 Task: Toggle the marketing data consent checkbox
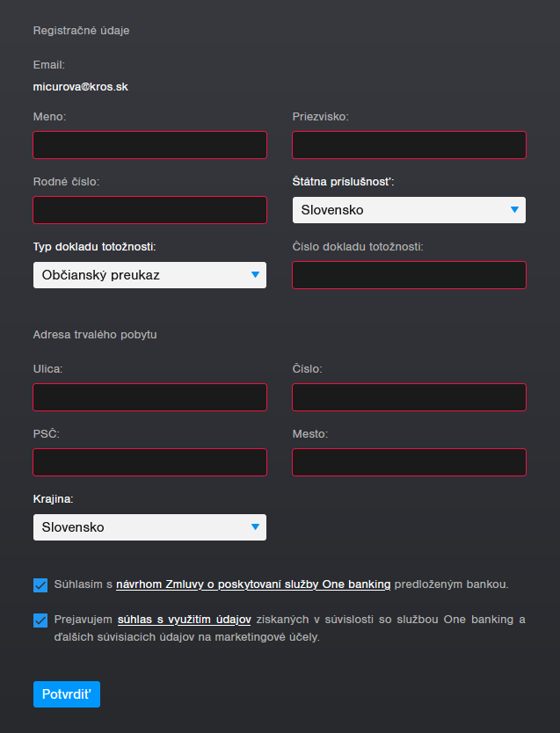coord(40,621)
